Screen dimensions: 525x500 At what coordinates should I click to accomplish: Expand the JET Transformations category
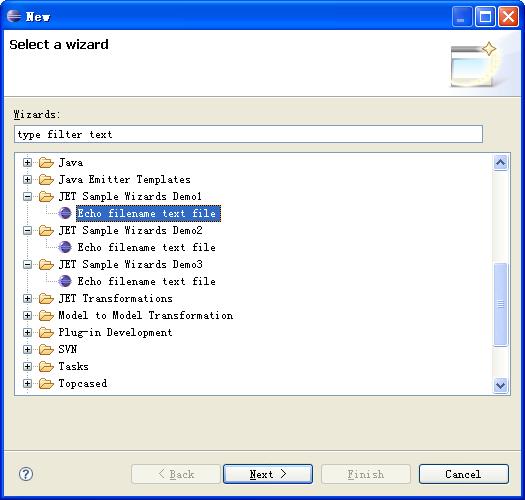click(x=27, y=298)
